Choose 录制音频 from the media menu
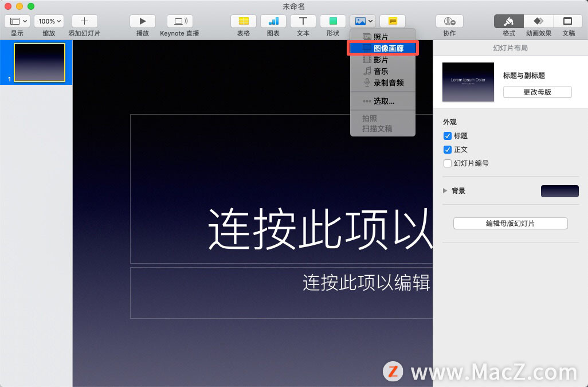This screenshot has width=588, height=387. coord(382,83)
